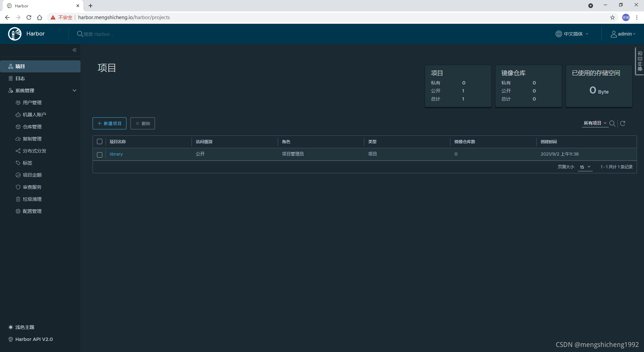Open the admin user menu
Screen dimensions: 644x352
point(623,34)
